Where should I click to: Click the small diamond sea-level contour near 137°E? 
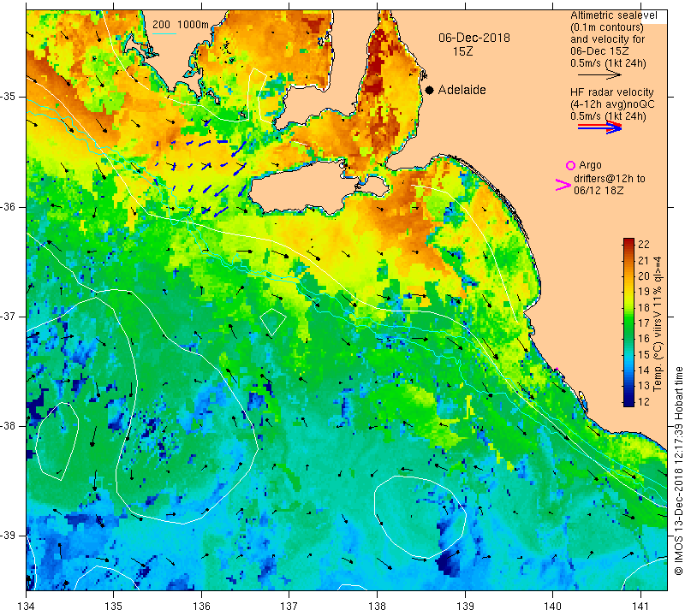point(273,323)
